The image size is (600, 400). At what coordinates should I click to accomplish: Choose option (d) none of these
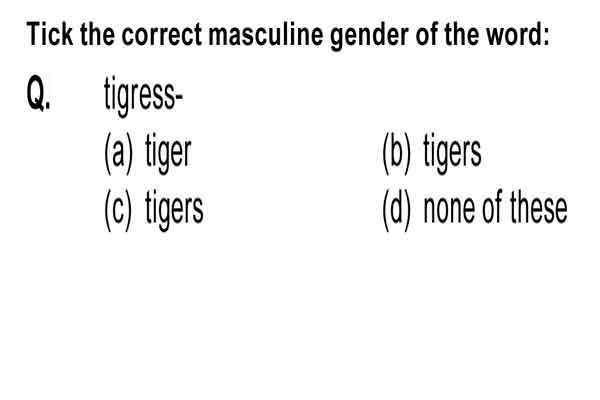[x=475, y=210]
